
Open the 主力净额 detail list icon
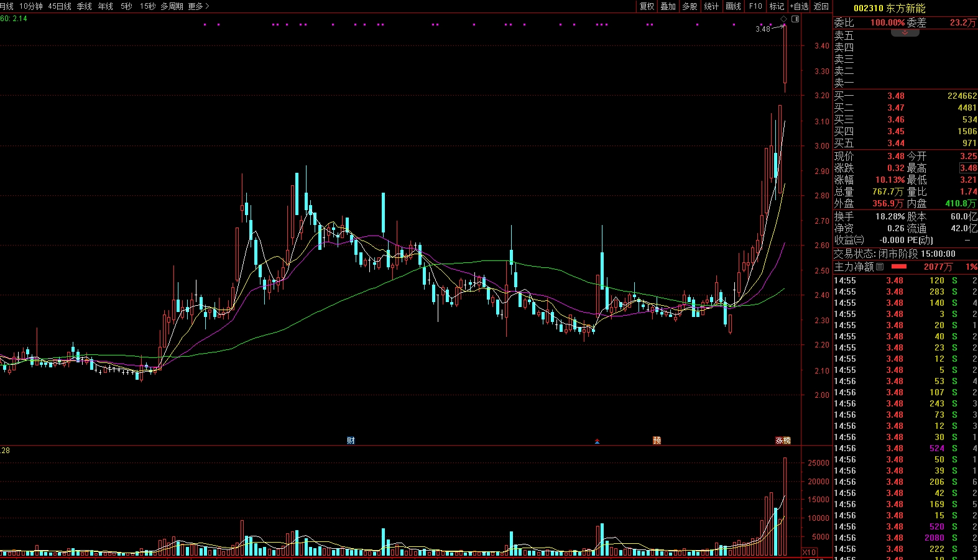(880, 267)
